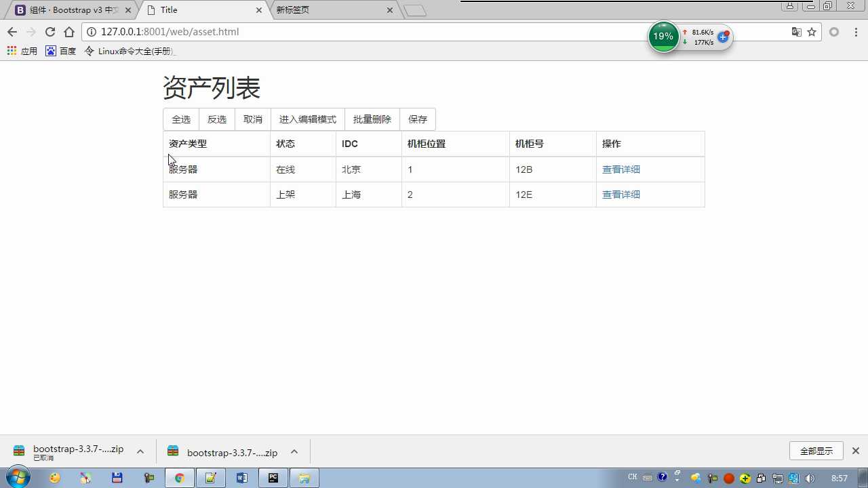The image size is (868, 488).
Task: Open a new tab with the new tab button
Action: (x=415, y=10)
